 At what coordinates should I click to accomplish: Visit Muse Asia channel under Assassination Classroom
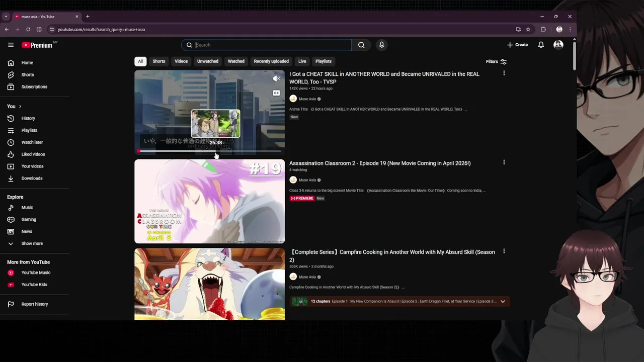(307, 180)
